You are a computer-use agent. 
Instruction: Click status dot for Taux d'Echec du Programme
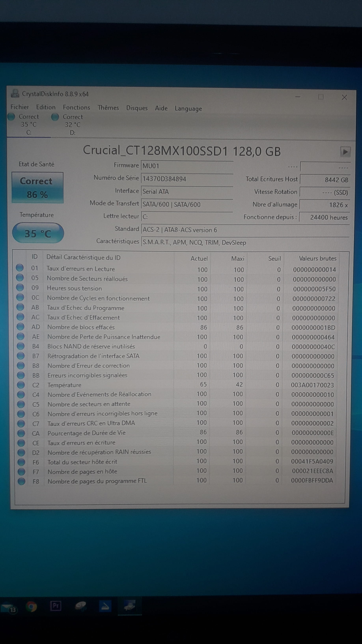[x=20, y=307]
